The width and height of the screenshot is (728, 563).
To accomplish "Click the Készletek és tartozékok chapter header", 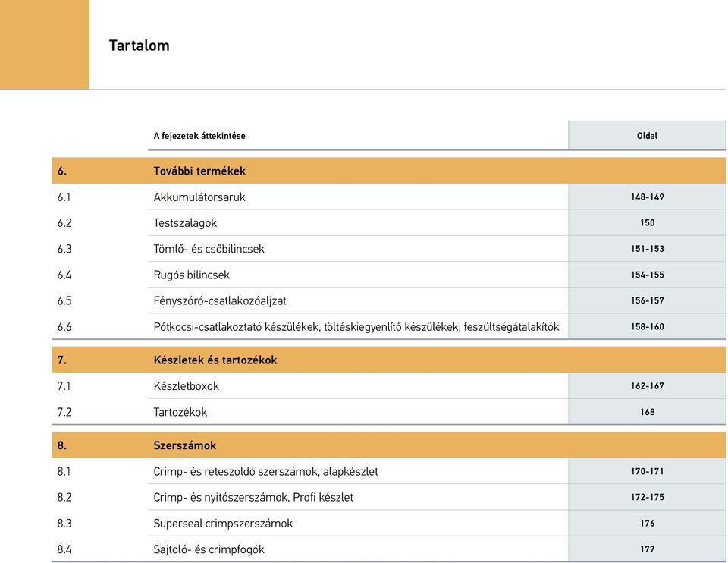I will click(388, 360).
